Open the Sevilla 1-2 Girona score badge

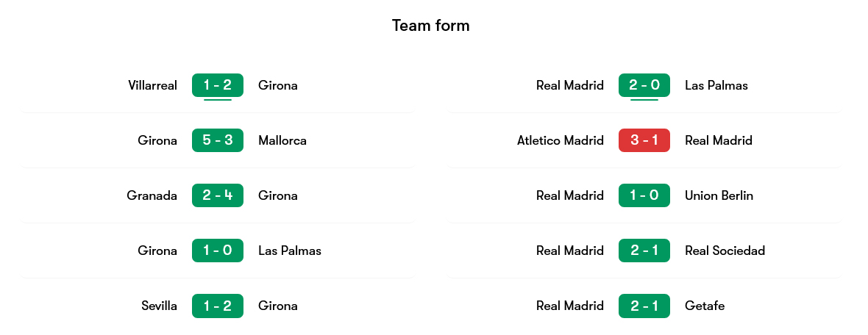pyautogui.click(x=218, y=306)
